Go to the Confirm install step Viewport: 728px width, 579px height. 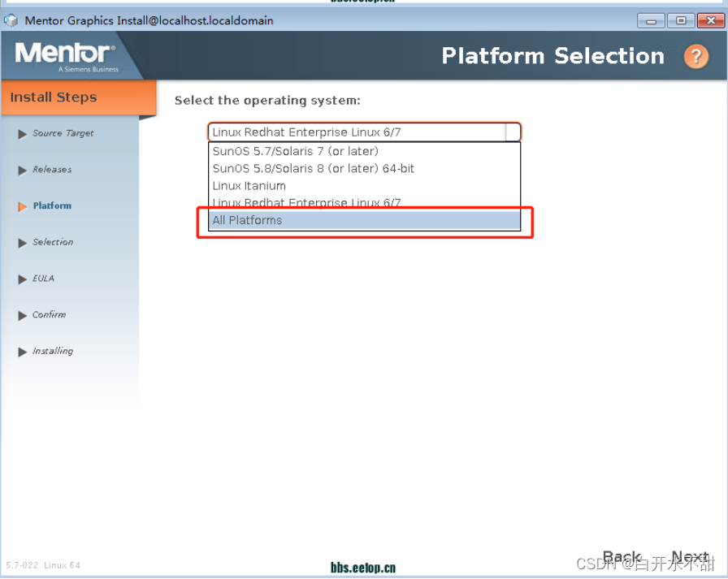49,314
